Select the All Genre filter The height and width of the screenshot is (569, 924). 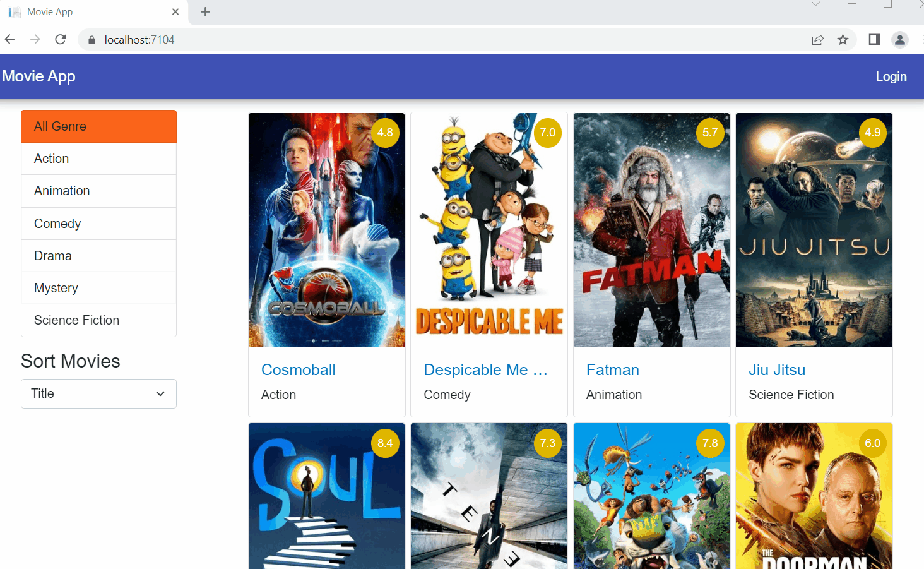click(98, 126)
